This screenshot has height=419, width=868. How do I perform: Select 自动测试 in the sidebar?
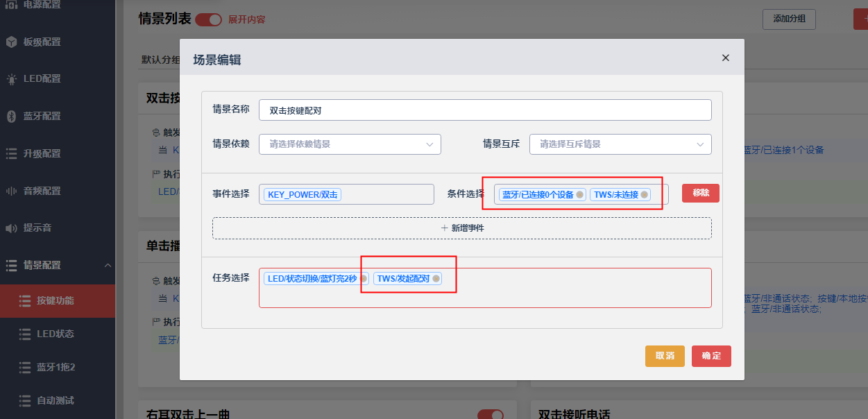(58, 401)
